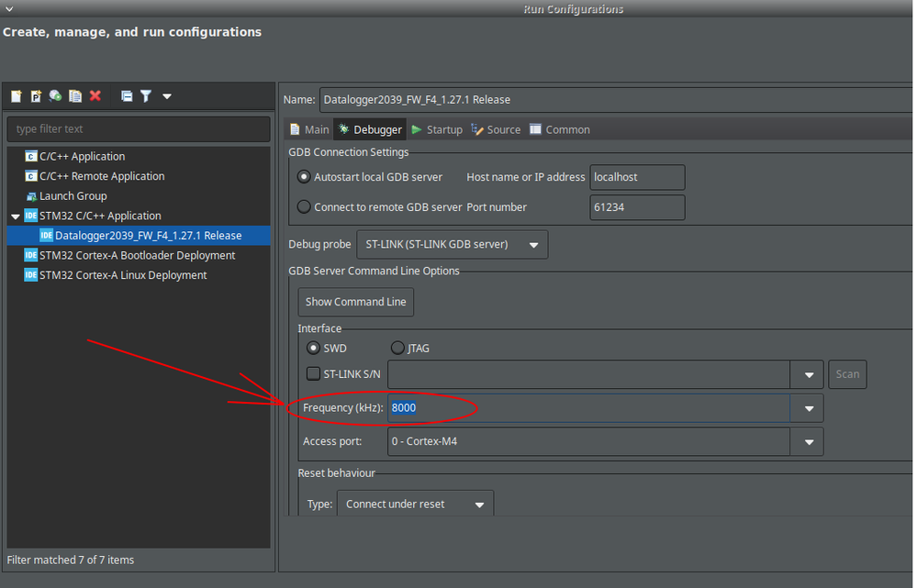Click the Access port 0 - Cortex-M4 field
Image resolution: width=917 pixels, height=588 pixels.
click(588, 442)
